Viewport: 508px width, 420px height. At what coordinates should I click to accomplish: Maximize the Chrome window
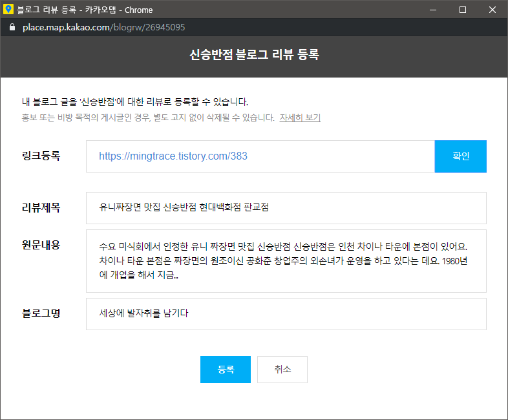pyautogui.click(x=463, y=10)
